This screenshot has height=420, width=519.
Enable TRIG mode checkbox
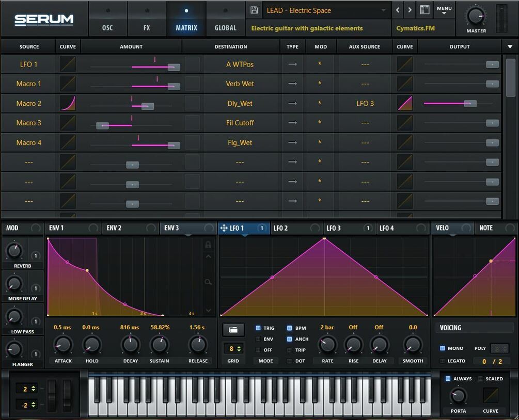pyautogui.click(x=258, y=328)
